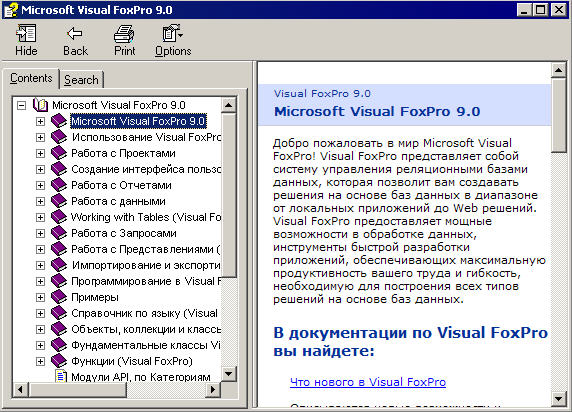Click the topic pane scroll-up arrow
This screenshot has width=572, height=412.
tap(559, 70)
